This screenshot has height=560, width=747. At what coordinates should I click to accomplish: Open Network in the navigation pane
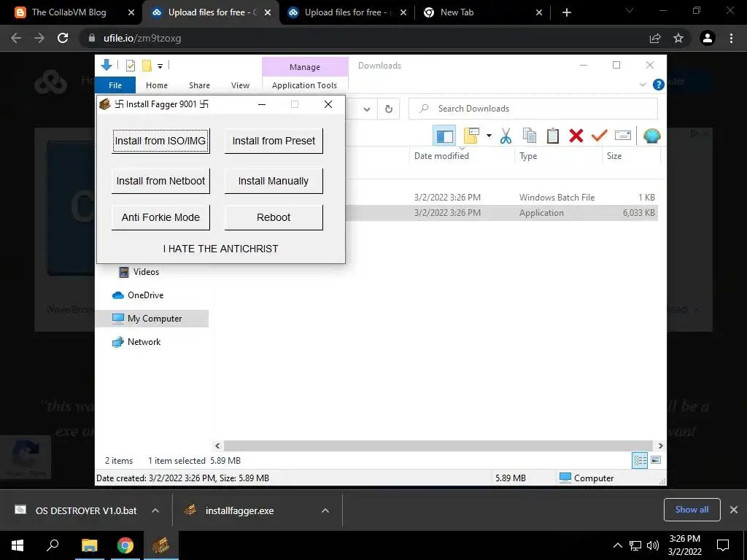(x=136, y=342)
